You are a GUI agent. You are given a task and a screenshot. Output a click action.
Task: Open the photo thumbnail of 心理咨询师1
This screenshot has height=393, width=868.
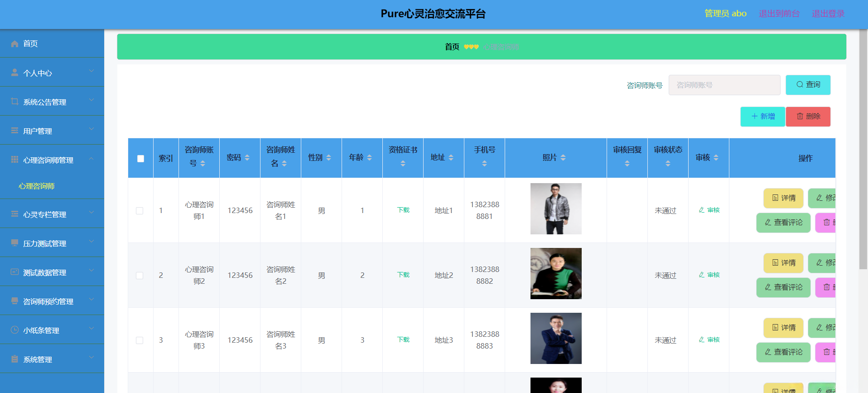[x=556, y=209]
